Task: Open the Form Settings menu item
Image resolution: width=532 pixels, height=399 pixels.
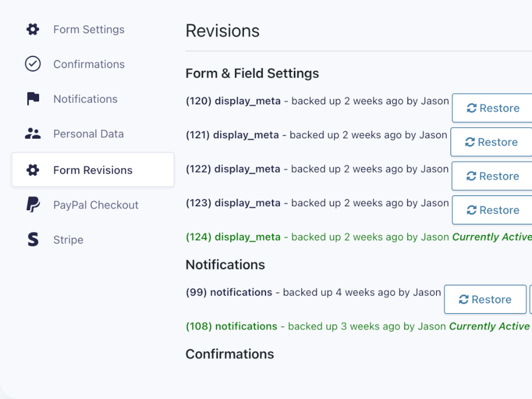Action: [x=89, y=29]
